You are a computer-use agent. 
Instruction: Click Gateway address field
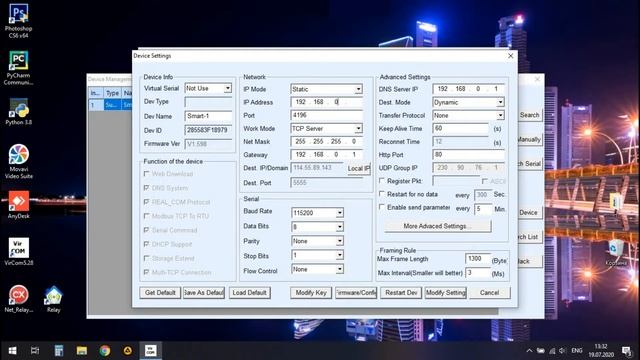point(327,155)
